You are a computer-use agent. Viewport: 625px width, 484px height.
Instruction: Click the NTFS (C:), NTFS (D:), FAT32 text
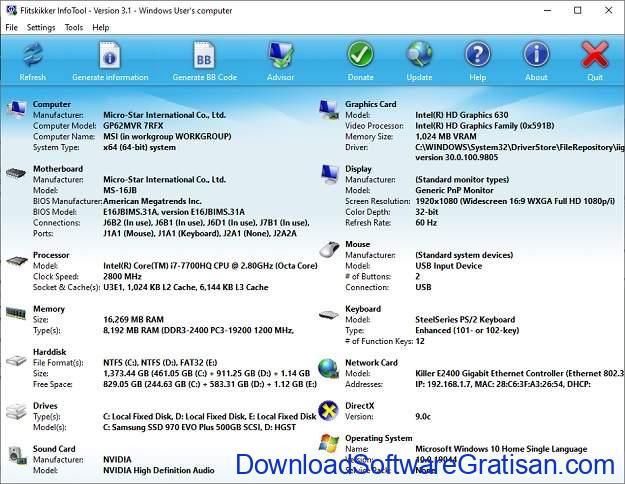[x=160, y=362]
